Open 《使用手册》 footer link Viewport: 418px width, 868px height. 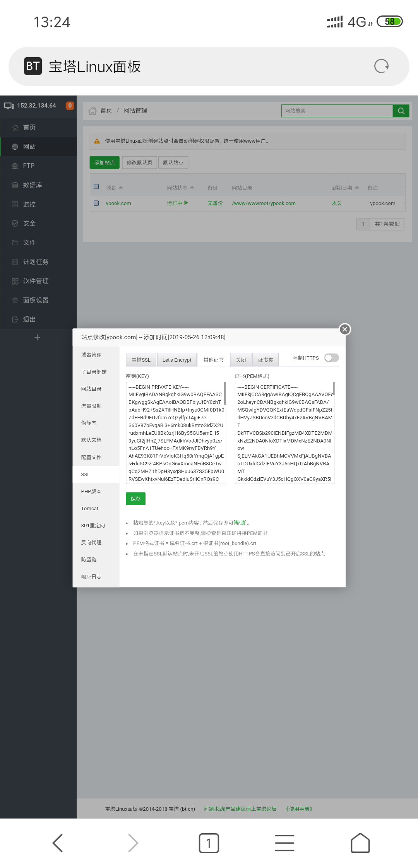click(x=299, y=809)
